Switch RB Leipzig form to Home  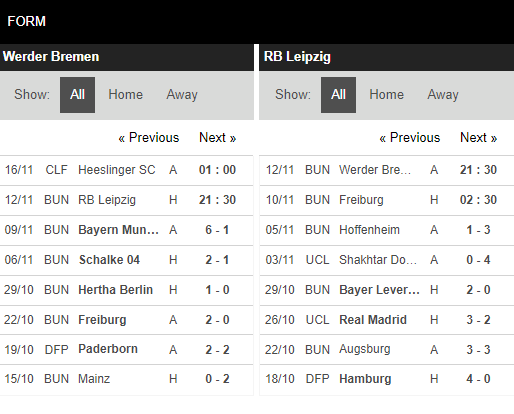[x=386, y=95]
